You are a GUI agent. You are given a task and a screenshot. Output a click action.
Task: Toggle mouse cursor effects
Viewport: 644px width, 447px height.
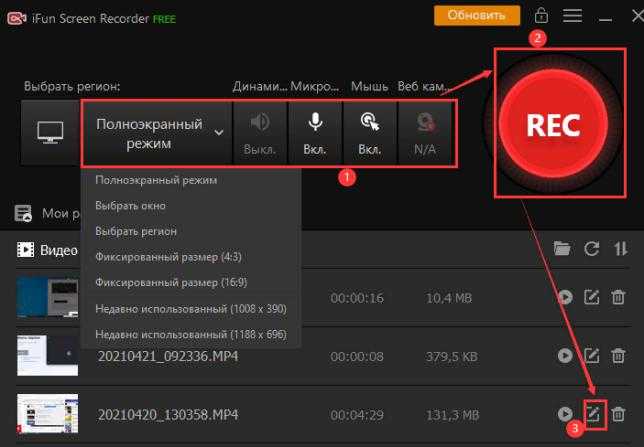(370, 133)
